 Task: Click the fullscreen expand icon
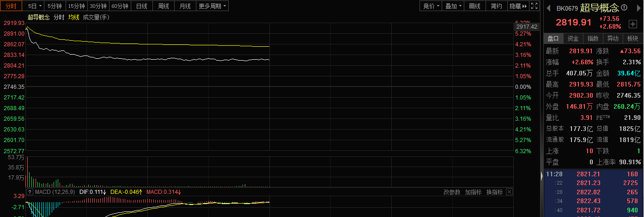click(x=534, y=6)
